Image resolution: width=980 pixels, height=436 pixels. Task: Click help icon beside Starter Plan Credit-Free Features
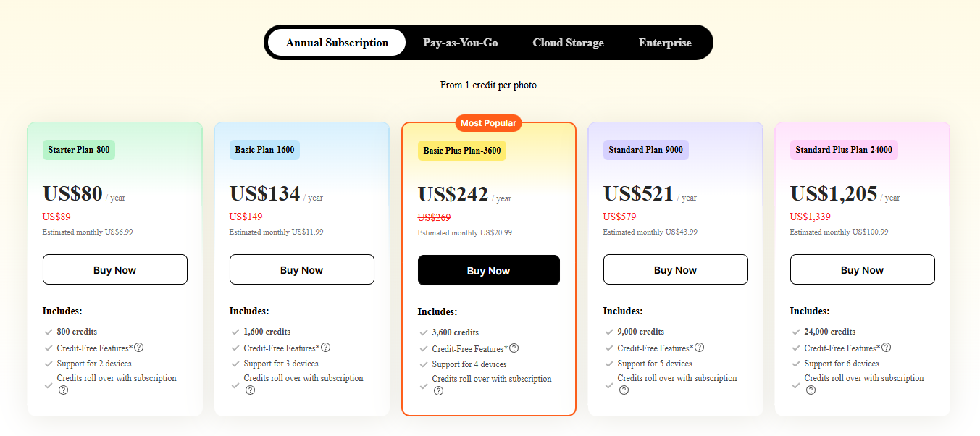139,348
